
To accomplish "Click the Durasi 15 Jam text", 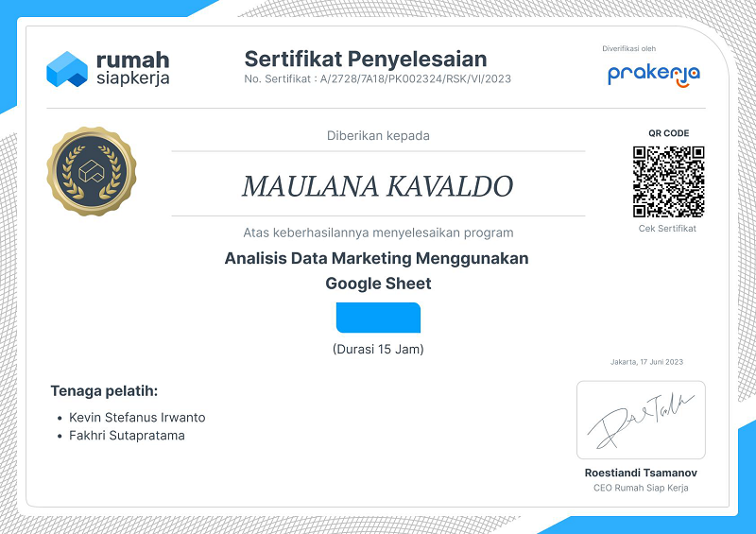I will 378,350.
